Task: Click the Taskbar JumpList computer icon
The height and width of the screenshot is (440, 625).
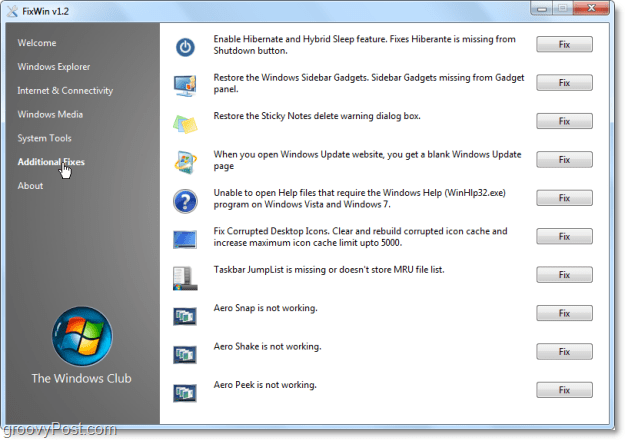Action: (185, 278)
